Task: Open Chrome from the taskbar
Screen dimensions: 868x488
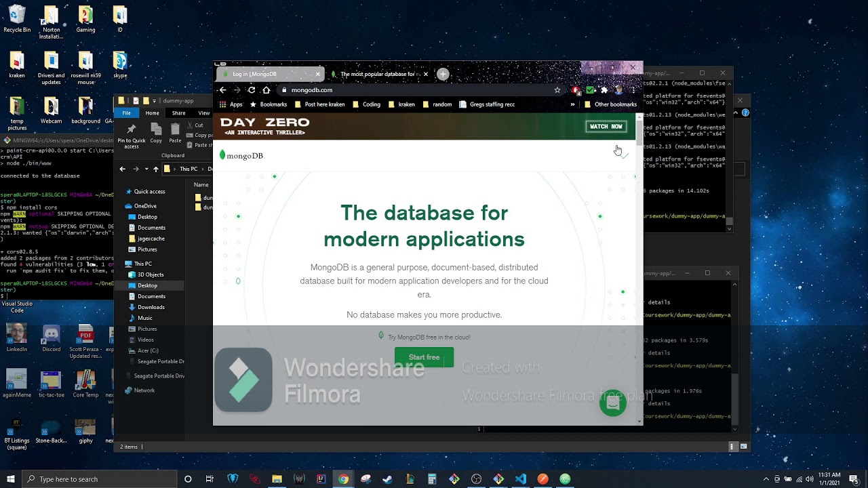Action: (344, 479)
